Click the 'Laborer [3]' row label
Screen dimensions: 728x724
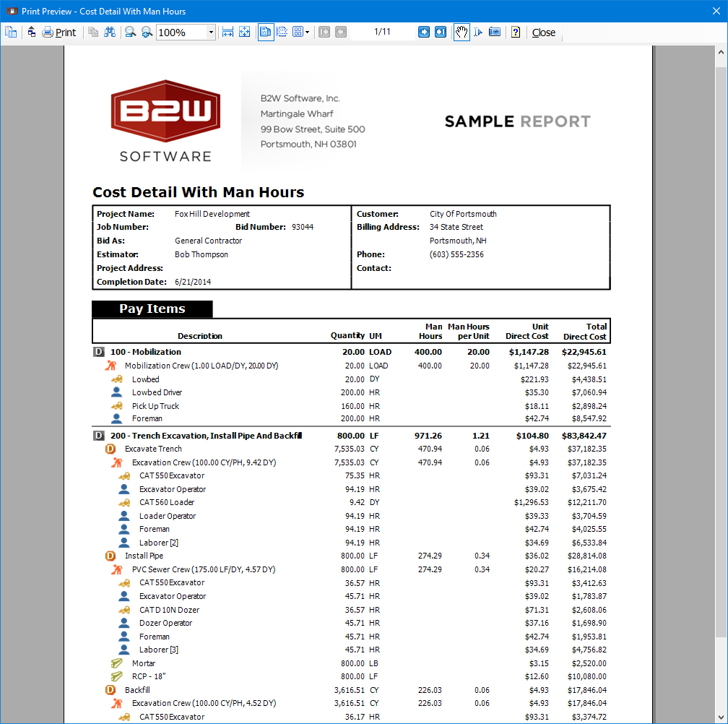tap(159, 650)
